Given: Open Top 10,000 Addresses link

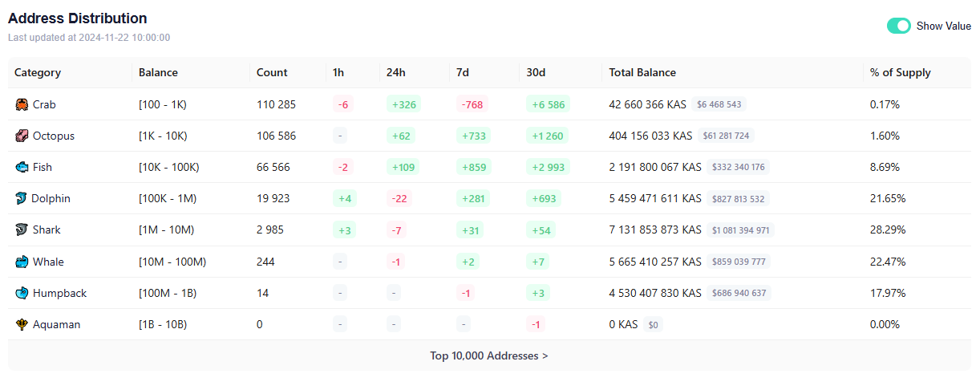Looking at the screenshot, I should (x=489, y=355).
